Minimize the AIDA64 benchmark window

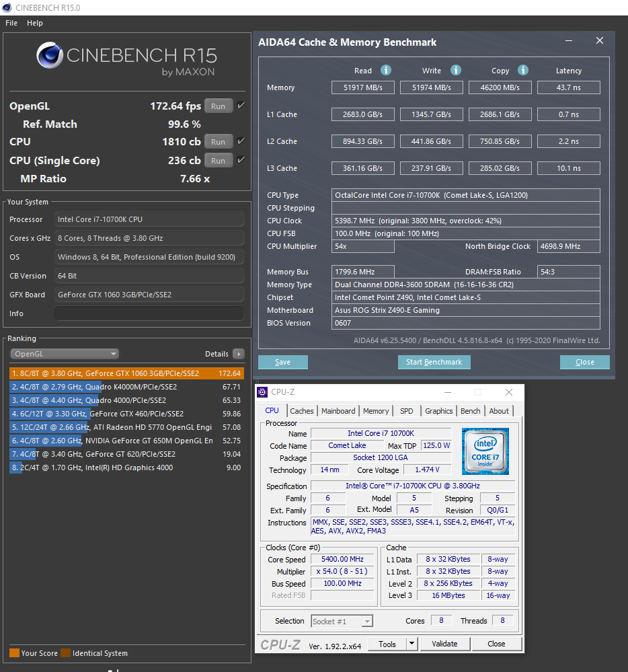(569, 41)
